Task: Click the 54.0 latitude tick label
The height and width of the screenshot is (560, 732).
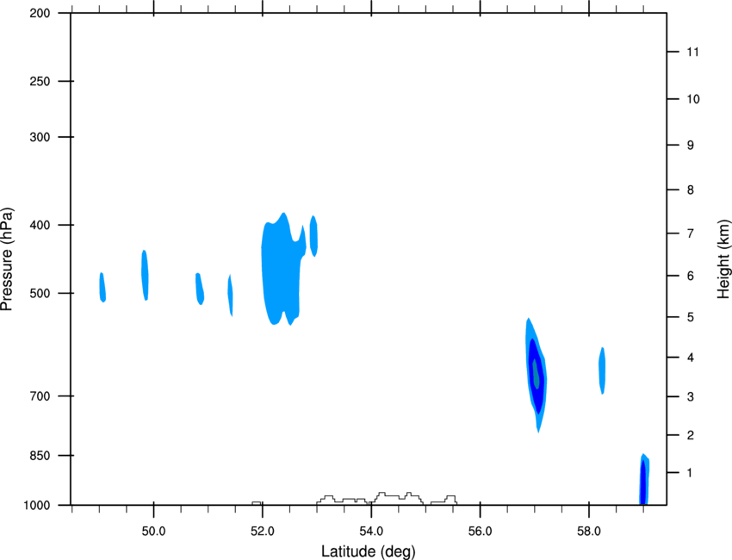Action: click(372, 532)
